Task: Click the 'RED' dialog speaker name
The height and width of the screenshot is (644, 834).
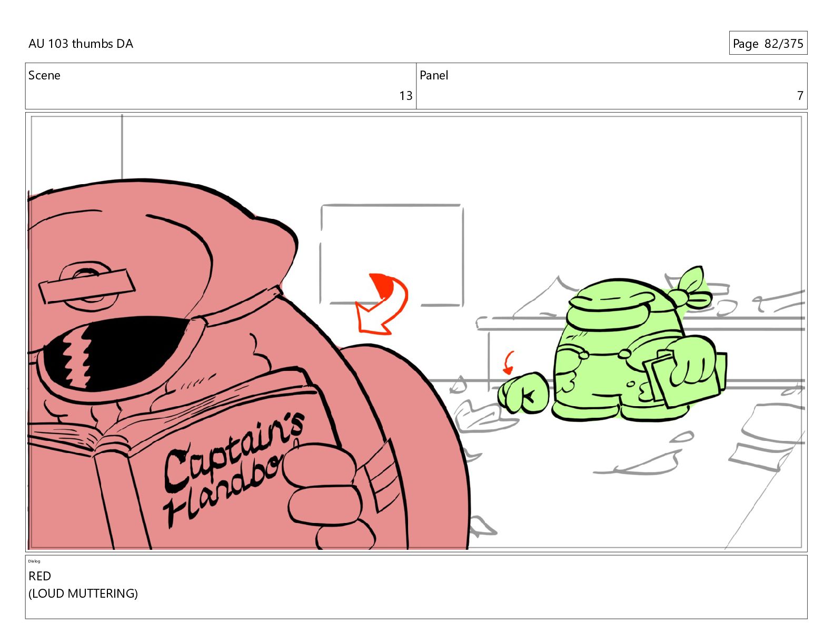Action: point(39,576)
